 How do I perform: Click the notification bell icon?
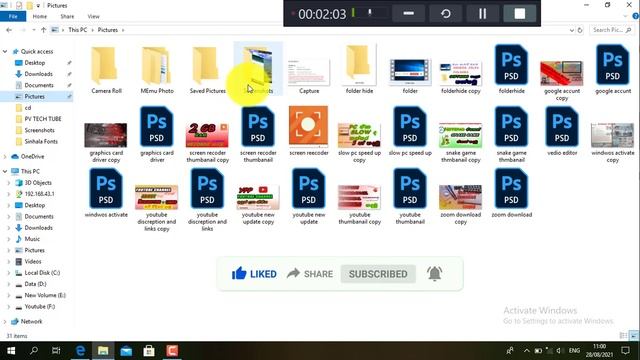[x=435, y=273]
